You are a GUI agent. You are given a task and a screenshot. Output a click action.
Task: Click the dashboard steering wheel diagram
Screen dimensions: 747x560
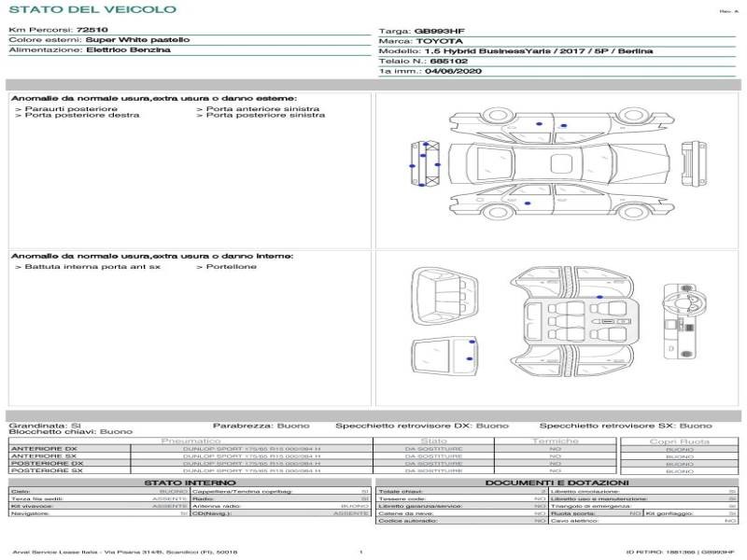click(x=685, y=321)
